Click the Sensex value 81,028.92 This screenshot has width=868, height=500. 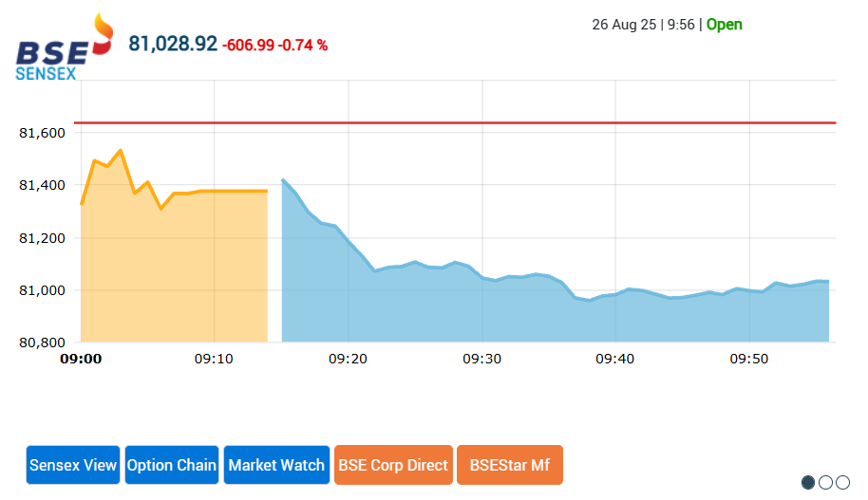coord(173,44)
